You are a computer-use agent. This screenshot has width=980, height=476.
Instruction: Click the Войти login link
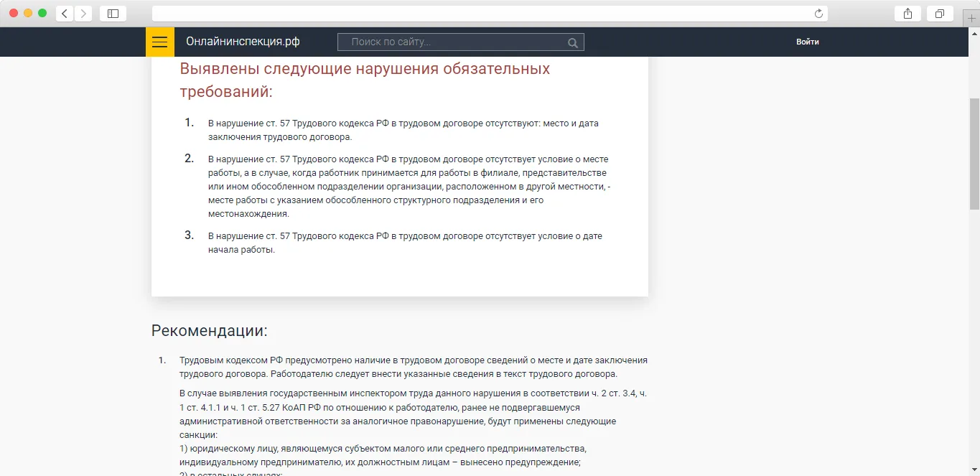(x=808, y=42)
